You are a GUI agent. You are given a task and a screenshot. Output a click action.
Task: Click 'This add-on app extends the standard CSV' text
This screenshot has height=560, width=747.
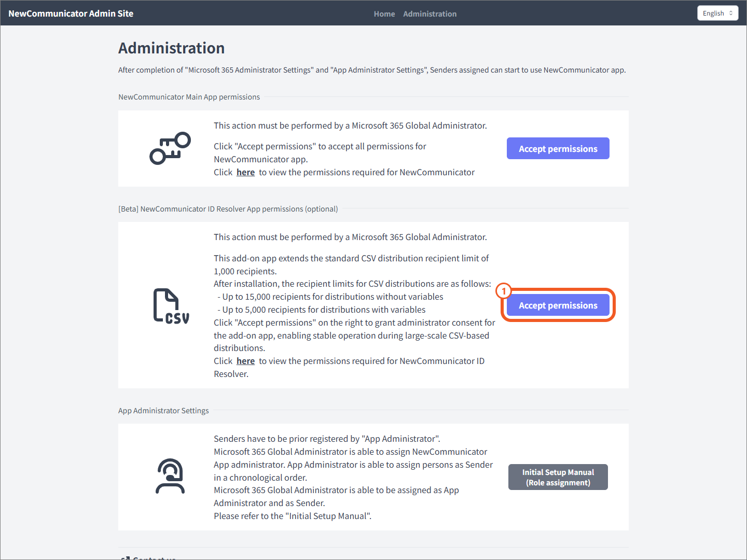tap(351, 264)
